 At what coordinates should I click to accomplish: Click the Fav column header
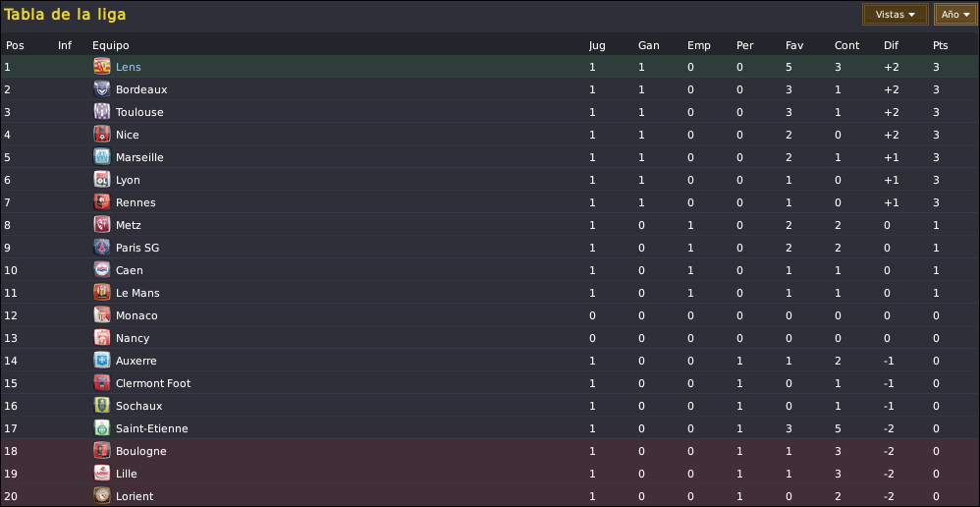794,45
